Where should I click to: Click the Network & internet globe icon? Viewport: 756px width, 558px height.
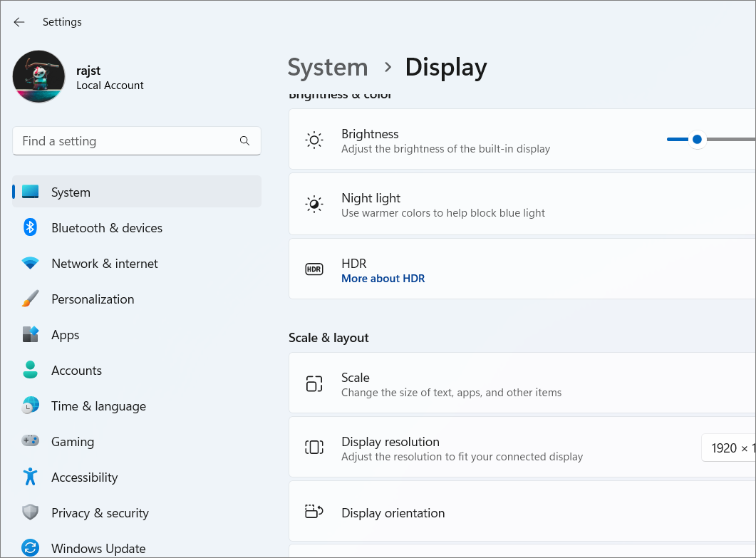click(x=30, y=263)
